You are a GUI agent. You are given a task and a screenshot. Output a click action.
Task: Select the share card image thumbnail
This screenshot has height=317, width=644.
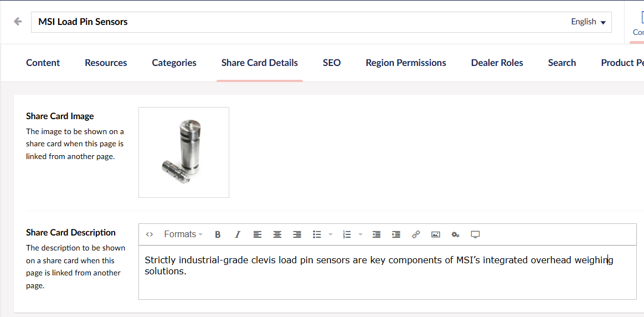(x=184, y=152)
